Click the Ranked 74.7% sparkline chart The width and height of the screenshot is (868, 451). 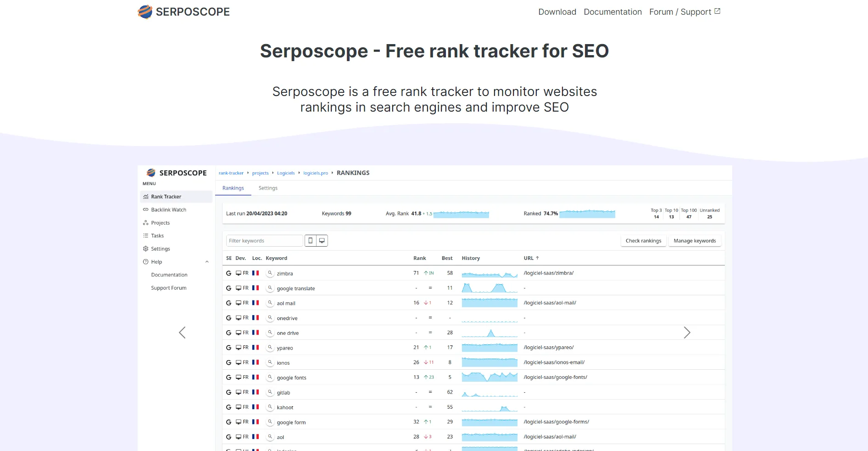click(587, 214)
